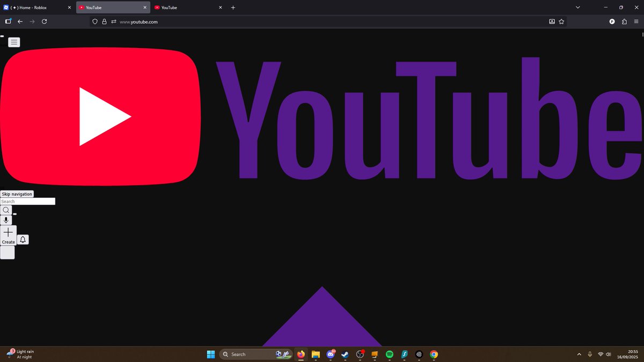Image resolution: width=644 pixels, height=362 pixels.
Task: Open the Create plus button
Action: pos(9,235)
